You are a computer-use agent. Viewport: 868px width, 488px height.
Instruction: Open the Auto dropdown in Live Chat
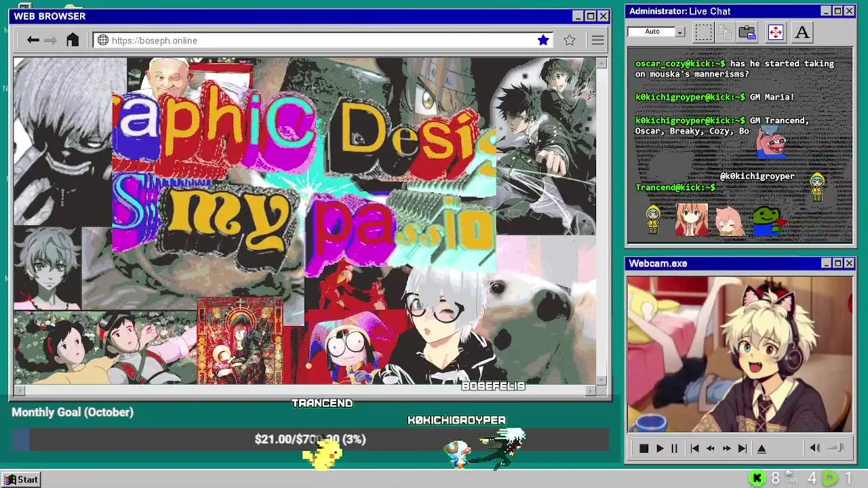click(x=680, y=32)
